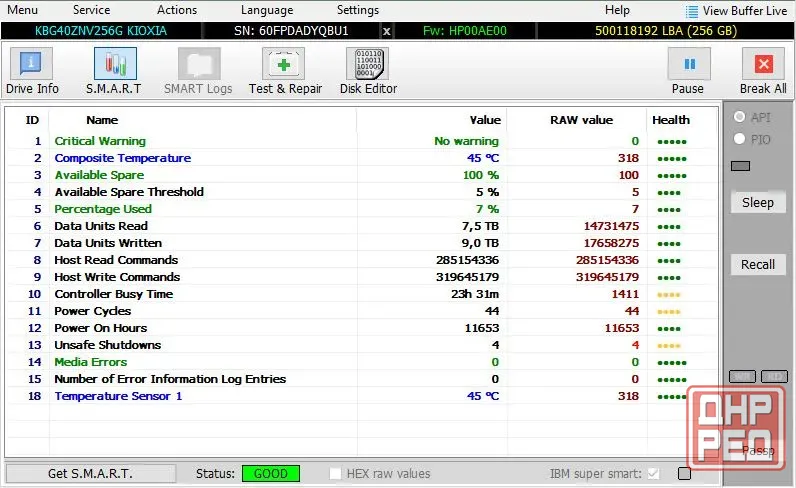796x488 pixels.
Task: Select the PIO radio button
Action: [x=740, y=139]
